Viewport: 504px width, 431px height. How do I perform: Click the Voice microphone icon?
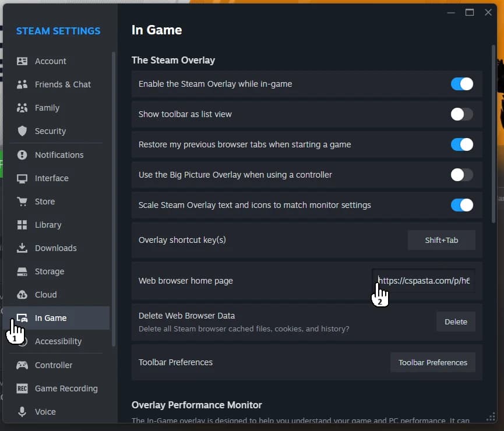pos(22,412)
